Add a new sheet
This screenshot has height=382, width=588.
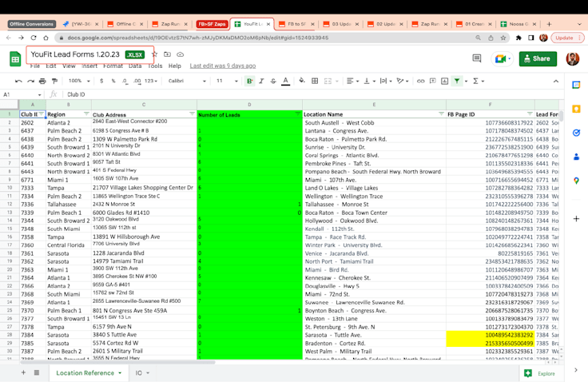[x=23, y=372]
